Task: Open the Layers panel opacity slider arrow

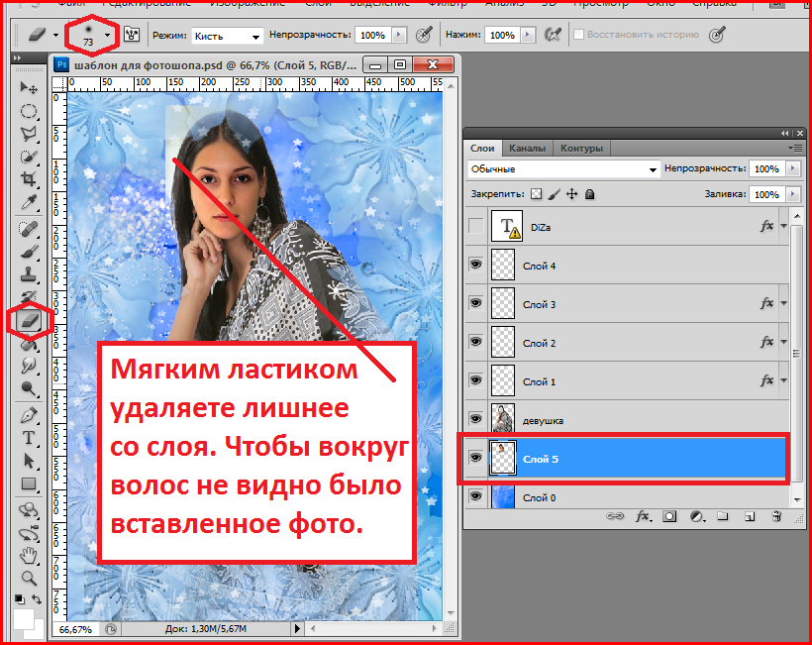Action: (x=793, y=168)
